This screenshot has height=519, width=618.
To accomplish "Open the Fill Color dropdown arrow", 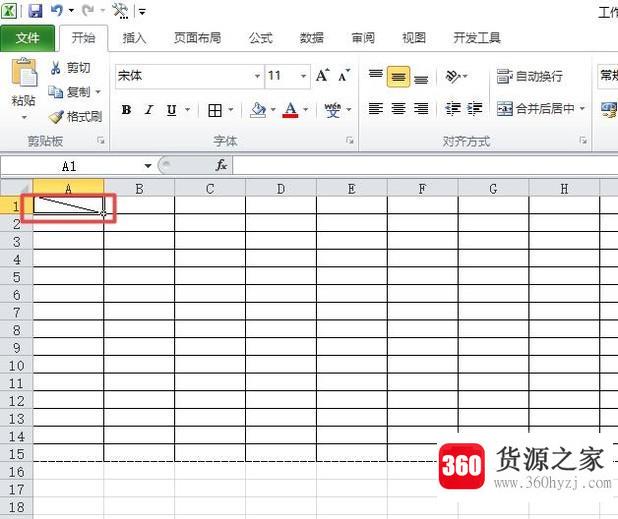I will pos(273,110).
